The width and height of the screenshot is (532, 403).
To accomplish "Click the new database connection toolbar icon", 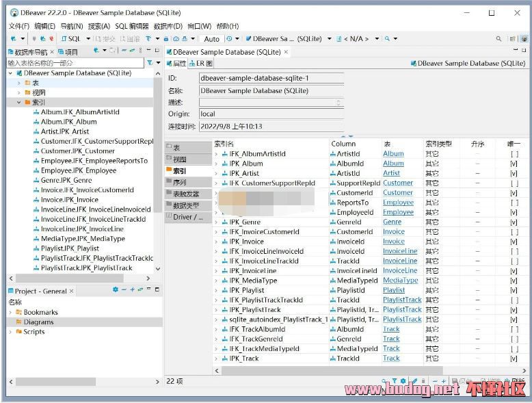I will [x=13, y=39].
